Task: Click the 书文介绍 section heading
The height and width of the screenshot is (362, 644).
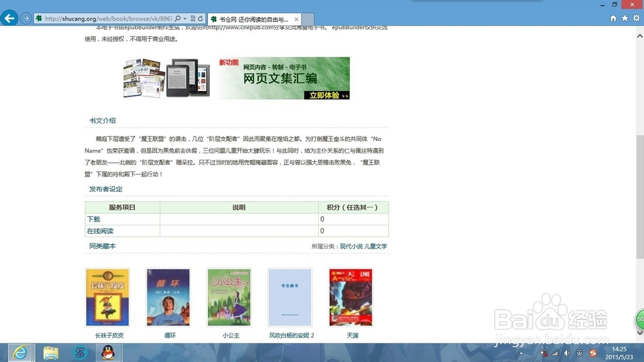Action: click(x=102, y=120)
